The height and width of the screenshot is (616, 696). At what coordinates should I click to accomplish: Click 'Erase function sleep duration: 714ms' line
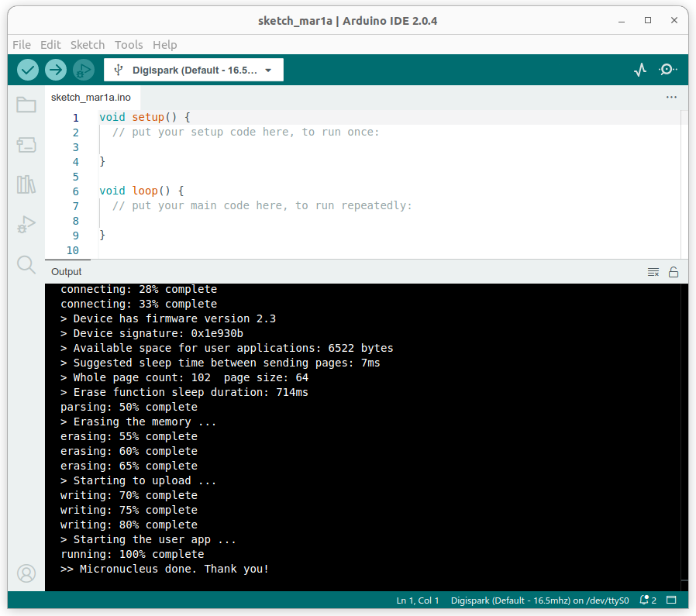tap(184, 392)
